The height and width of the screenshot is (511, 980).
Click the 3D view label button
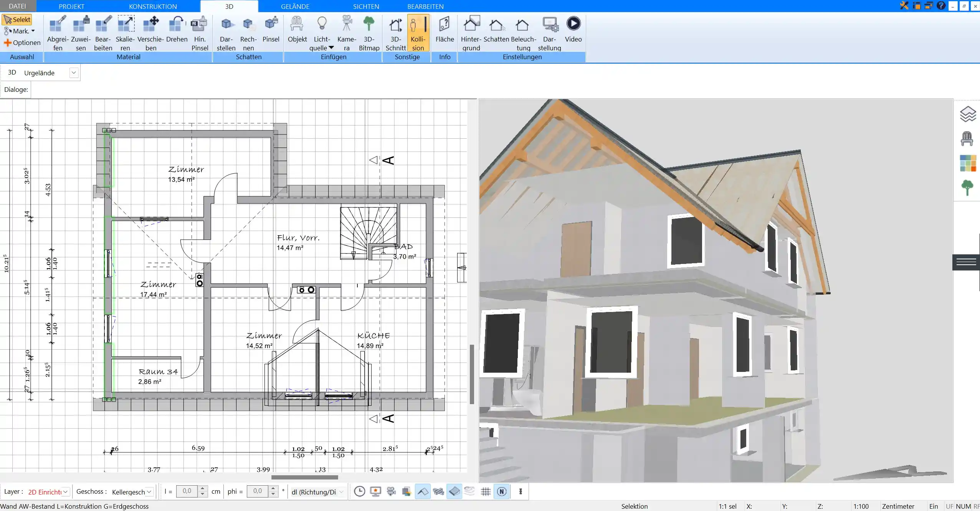tap(12, 73)
